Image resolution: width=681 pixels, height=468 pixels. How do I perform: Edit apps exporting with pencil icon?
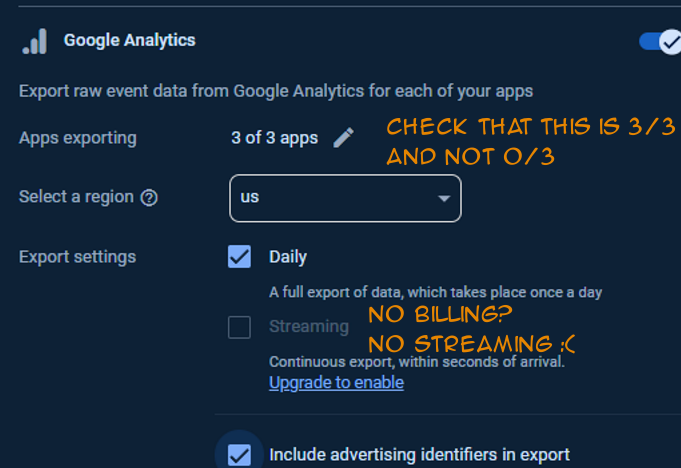tap(343, 138)
